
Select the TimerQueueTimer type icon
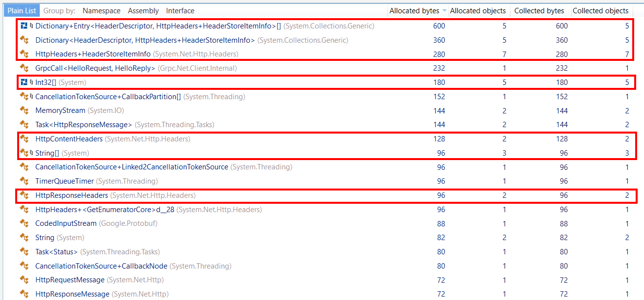click(x=24, y=181)
